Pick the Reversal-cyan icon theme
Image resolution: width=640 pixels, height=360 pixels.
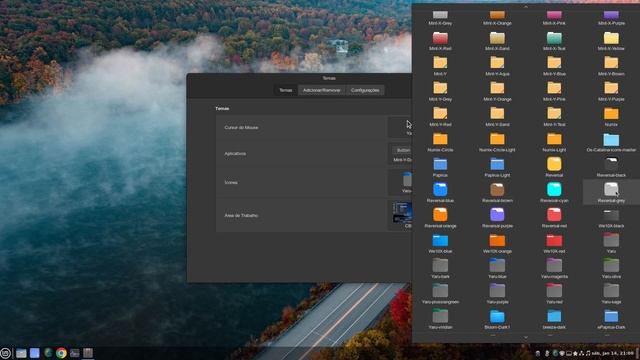pos(554,193)
